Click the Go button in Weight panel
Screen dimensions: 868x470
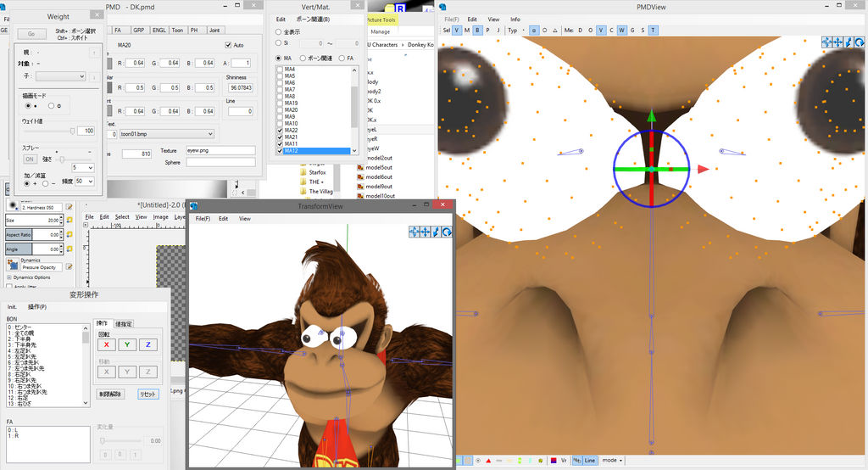pyautogui.click(x=31, y=34)
